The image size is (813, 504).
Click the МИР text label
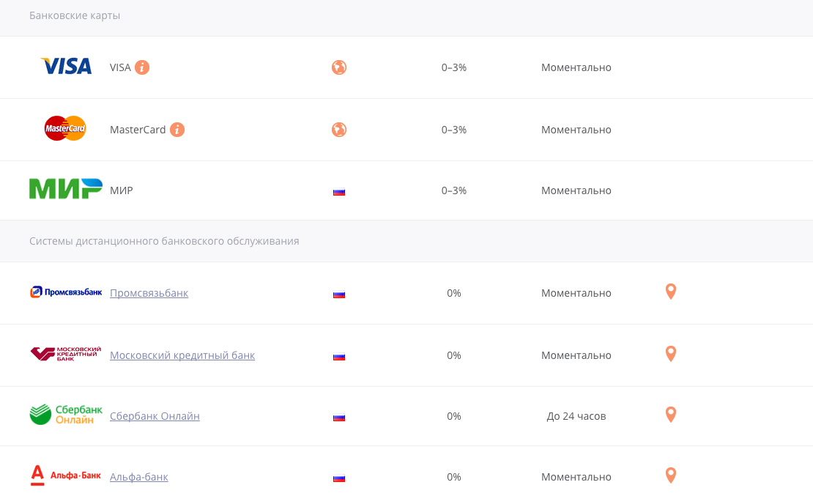click(122, 190)
